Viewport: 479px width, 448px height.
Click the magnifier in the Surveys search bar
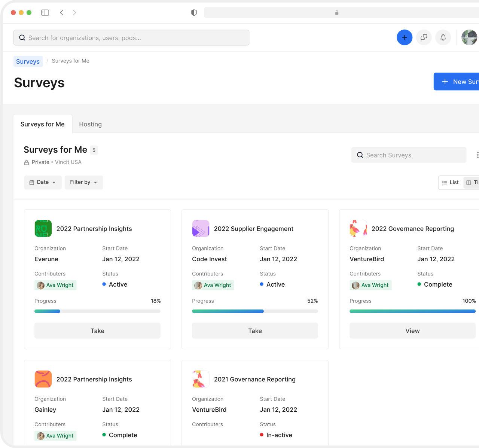coord(360,155)
